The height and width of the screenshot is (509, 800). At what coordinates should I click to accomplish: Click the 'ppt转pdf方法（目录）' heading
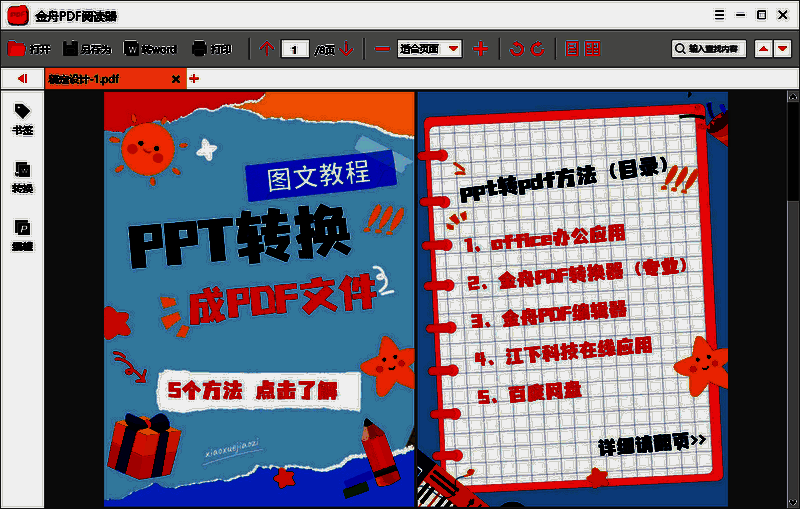click(564, 179)
